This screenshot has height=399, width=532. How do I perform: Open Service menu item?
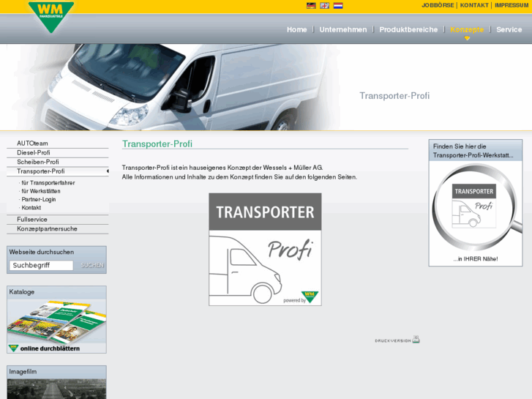[509, 29]
